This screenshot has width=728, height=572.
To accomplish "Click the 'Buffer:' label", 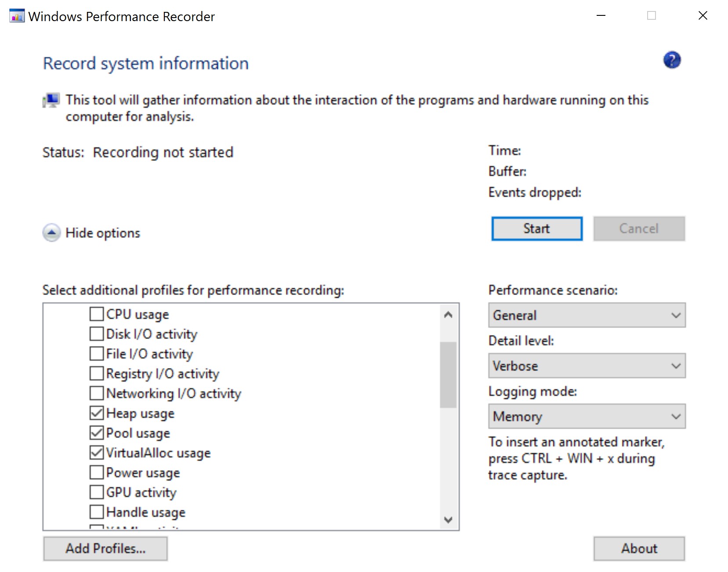I will [x=507, y=171].
